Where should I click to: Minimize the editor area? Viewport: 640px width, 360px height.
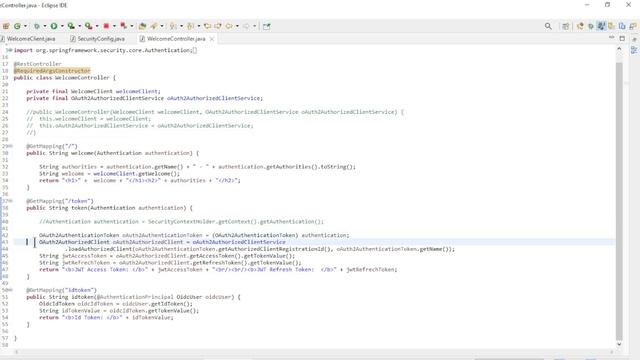point(611,38)
